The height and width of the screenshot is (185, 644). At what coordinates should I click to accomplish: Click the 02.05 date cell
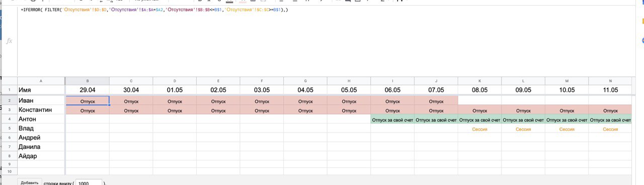tap(218, 90)
